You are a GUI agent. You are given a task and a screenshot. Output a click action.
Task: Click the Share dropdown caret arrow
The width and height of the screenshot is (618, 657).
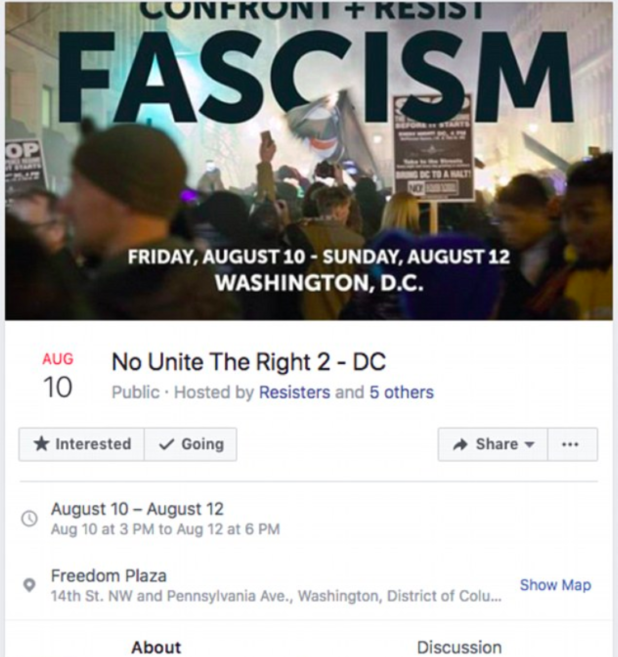coord(529,444)
